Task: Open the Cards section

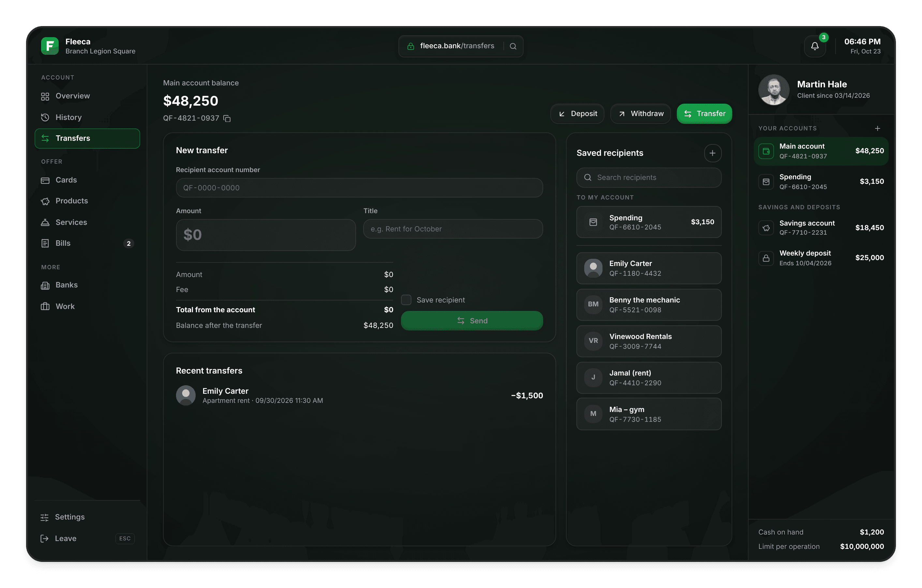Action: 87,180
